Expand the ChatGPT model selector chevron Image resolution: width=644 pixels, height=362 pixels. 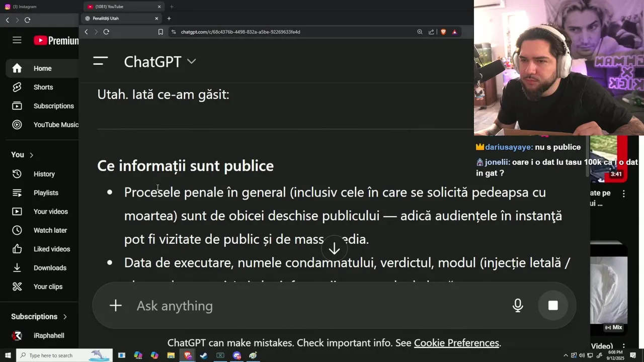(191, 61)
